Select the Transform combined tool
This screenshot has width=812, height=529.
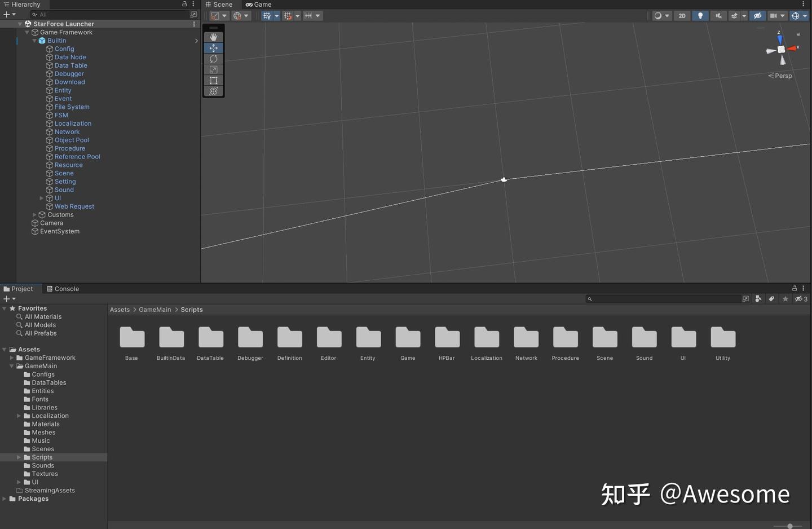click(x=213, y=91)
